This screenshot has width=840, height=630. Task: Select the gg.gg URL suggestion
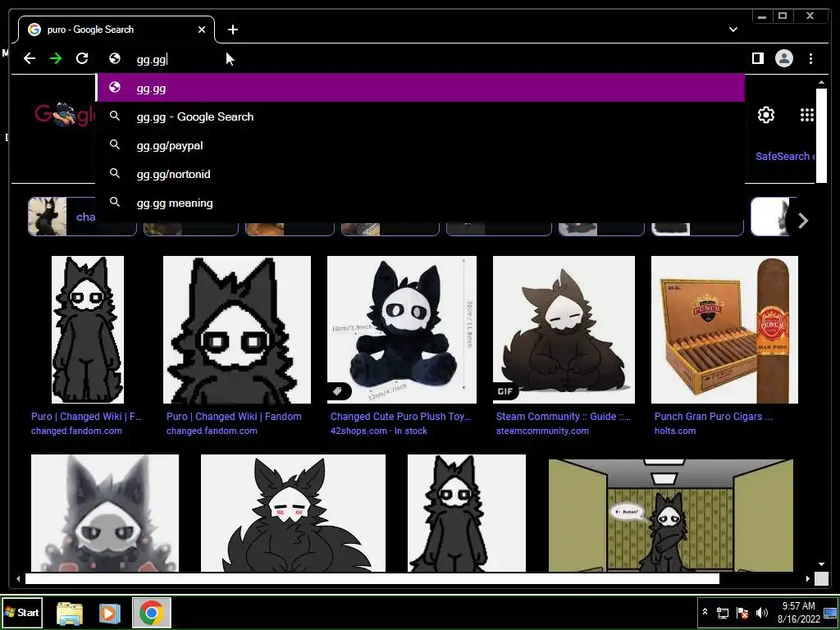pyautogui.click(x=421, y=88)
